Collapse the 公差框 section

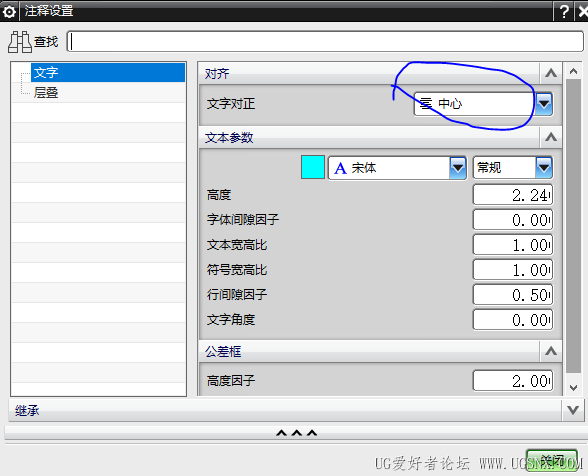pyautogui.click(x=551, y=351)
